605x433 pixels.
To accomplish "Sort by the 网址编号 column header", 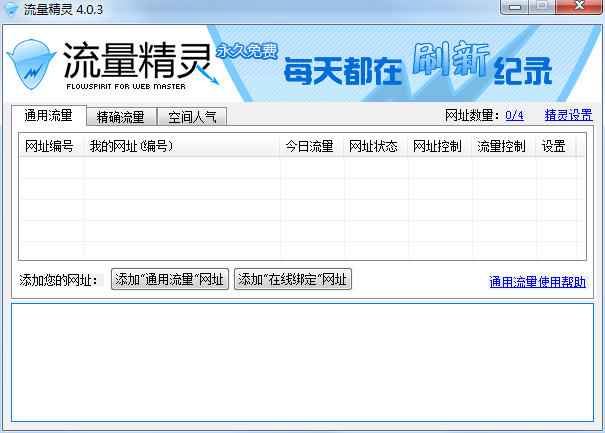I will click(49, 146).
